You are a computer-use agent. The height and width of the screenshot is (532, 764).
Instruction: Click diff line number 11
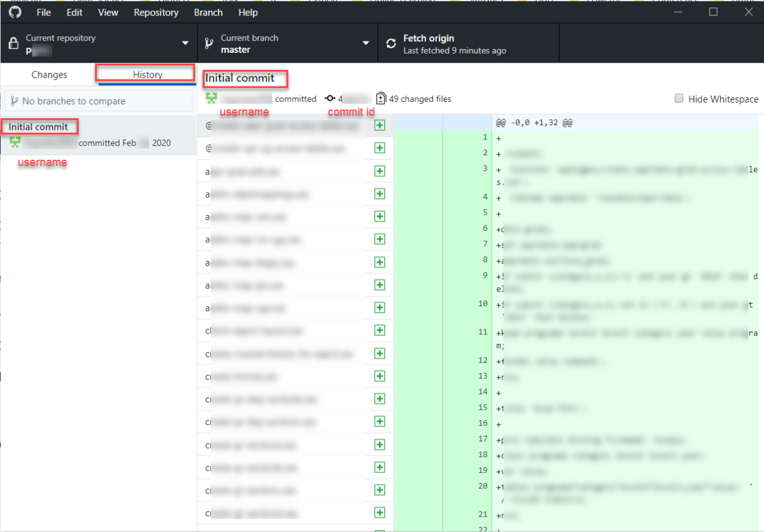point(482,332)
